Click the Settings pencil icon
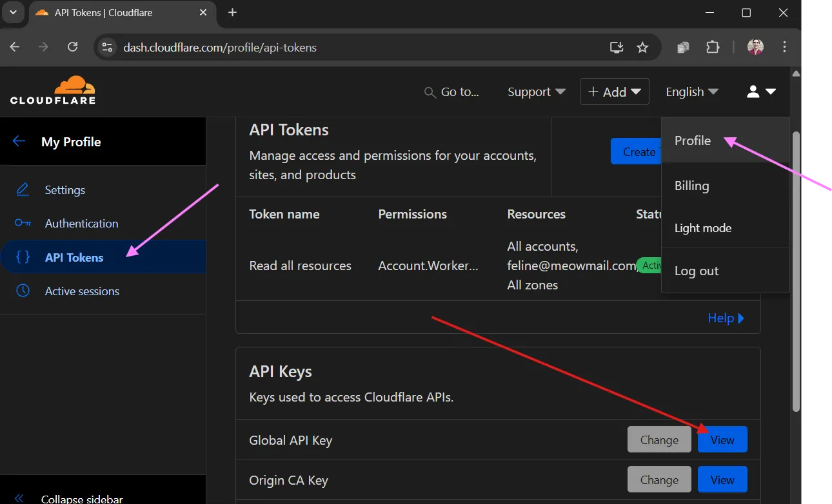Viewport: 832px width, 504px height. 23,189
